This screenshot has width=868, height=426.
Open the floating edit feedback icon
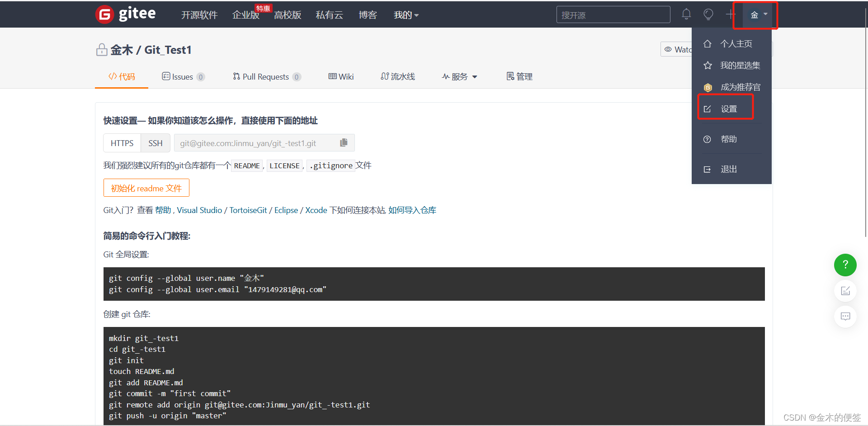click(845, 291)
